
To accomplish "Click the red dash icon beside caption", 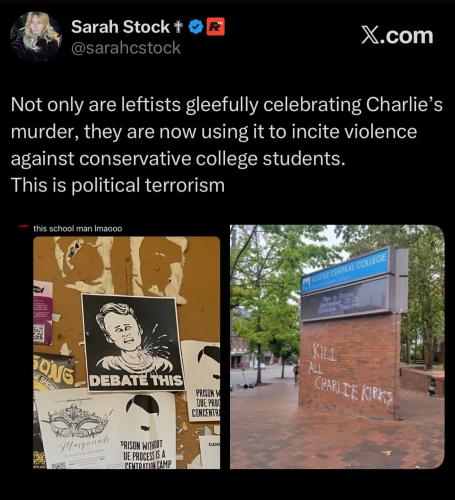I will point(23,227).
